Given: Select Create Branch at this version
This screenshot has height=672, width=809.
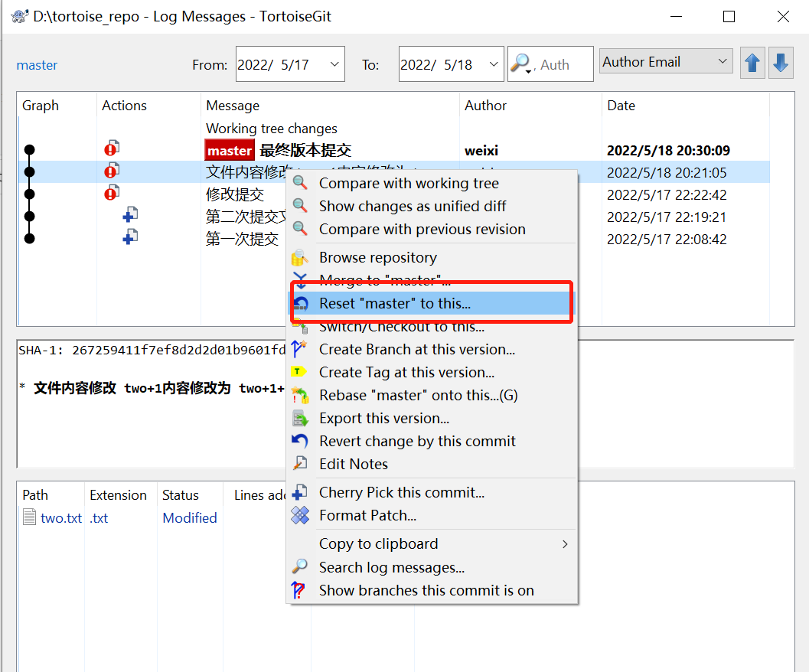Looking at the screenshot, I should click(432, 350).
